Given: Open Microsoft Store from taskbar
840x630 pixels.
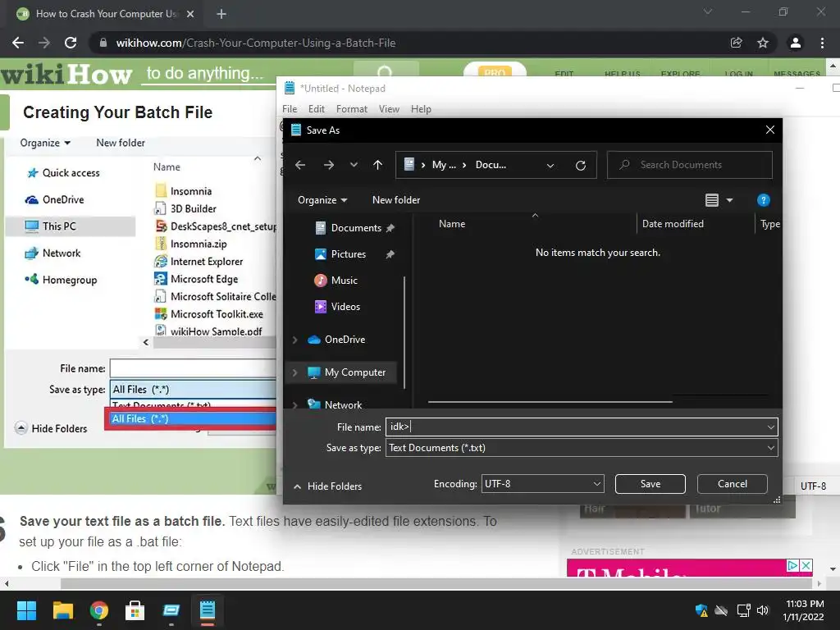Looking at the screenshot, I should pyautogui.click(x=135, y=610).
